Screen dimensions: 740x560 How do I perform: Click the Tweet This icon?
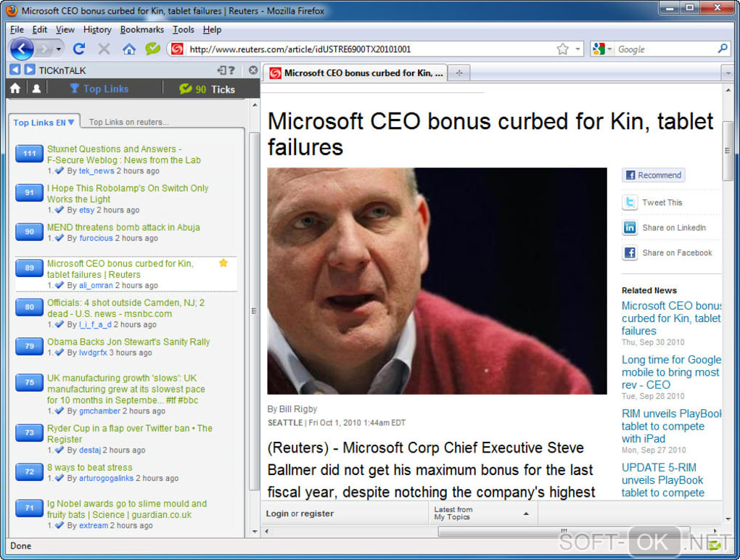click(x=630, y=202)
